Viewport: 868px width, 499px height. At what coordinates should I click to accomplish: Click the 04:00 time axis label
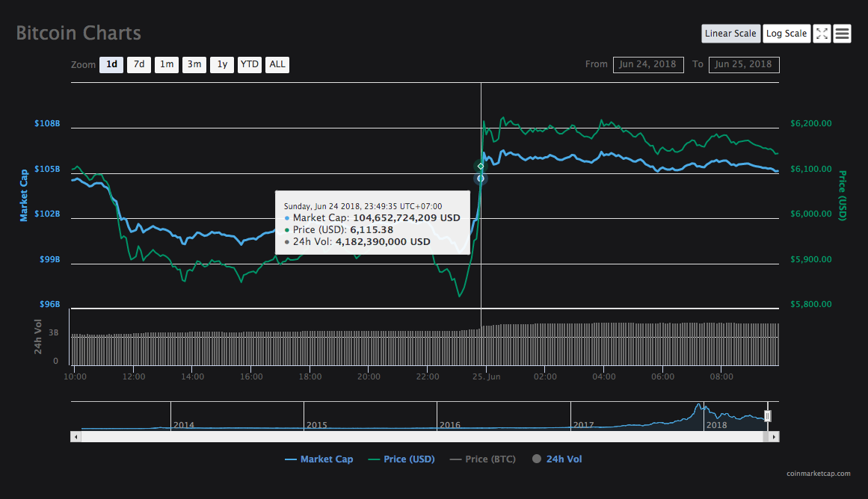(x=604, y=376)
